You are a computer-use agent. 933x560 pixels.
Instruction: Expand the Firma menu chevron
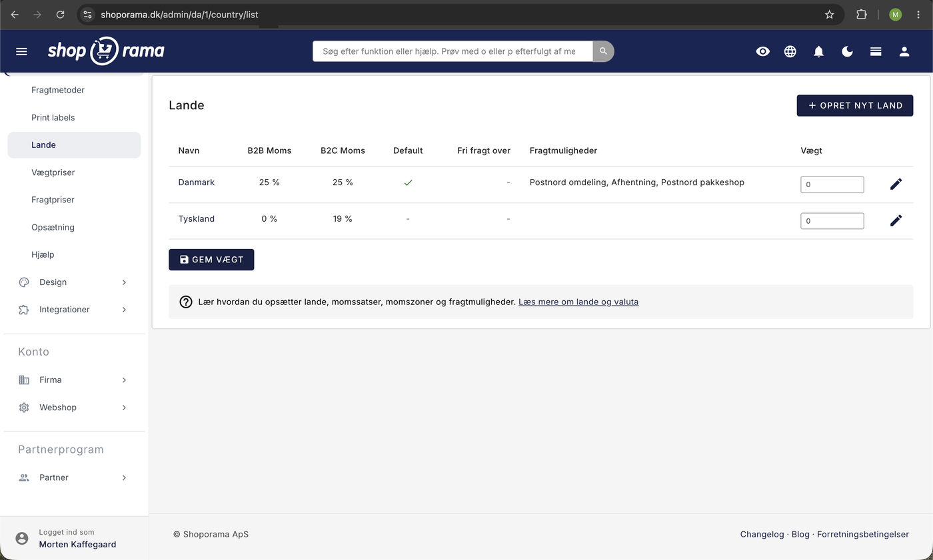click(x=124, y=380)
